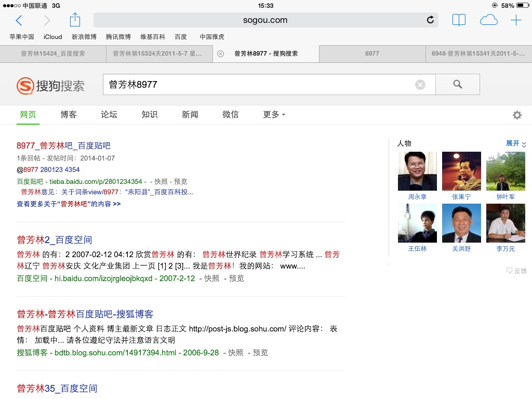Switch to the 曾芳林15424_百度搜索 tab

click(53, 54)
